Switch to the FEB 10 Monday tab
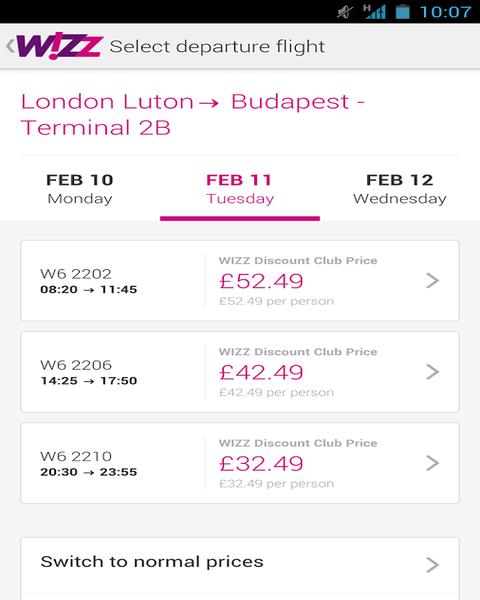Image resolution: width=480 pixels, height=600 pixels. [x=80, y=189]
